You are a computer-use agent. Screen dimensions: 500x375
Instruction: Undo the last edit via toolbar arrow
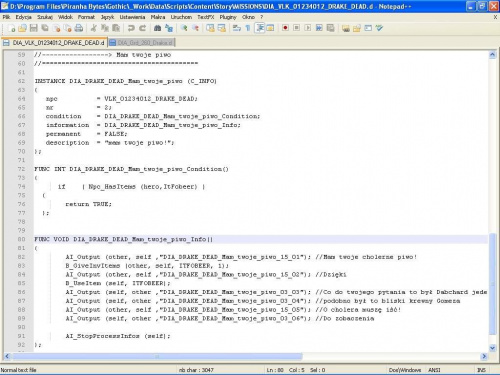tap(131, 28)
